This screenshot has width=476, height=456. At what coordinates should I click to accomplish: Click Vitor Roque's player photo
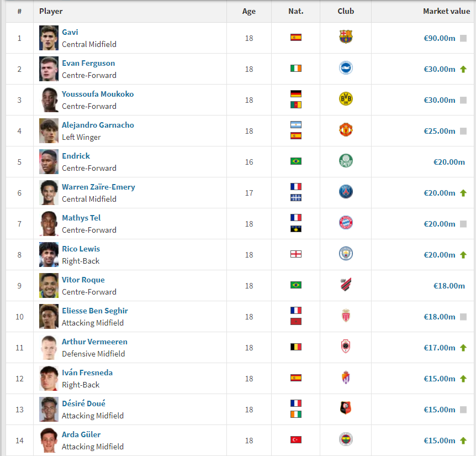pos(49,286)
